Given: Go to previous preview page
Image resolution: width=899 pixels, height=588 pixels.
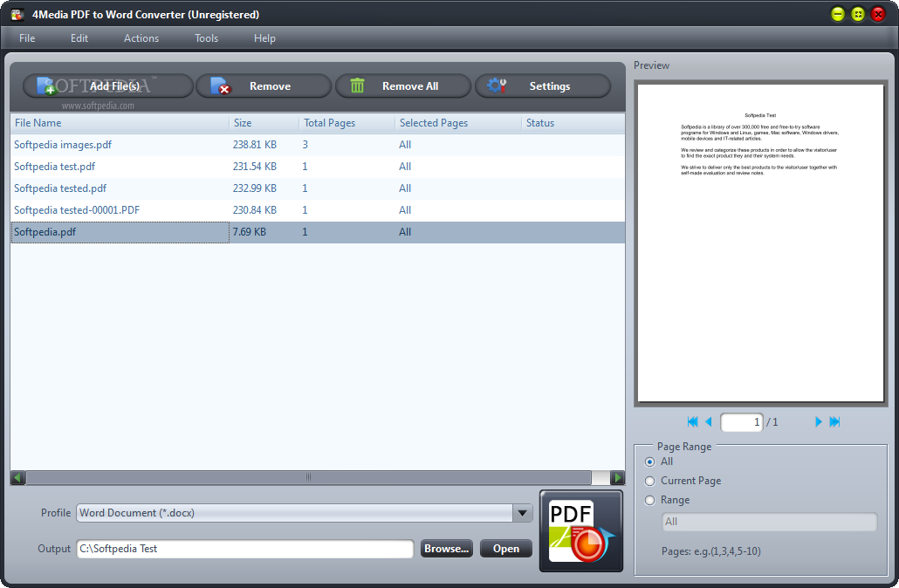Looking at the screenshot, I should 708,421.
